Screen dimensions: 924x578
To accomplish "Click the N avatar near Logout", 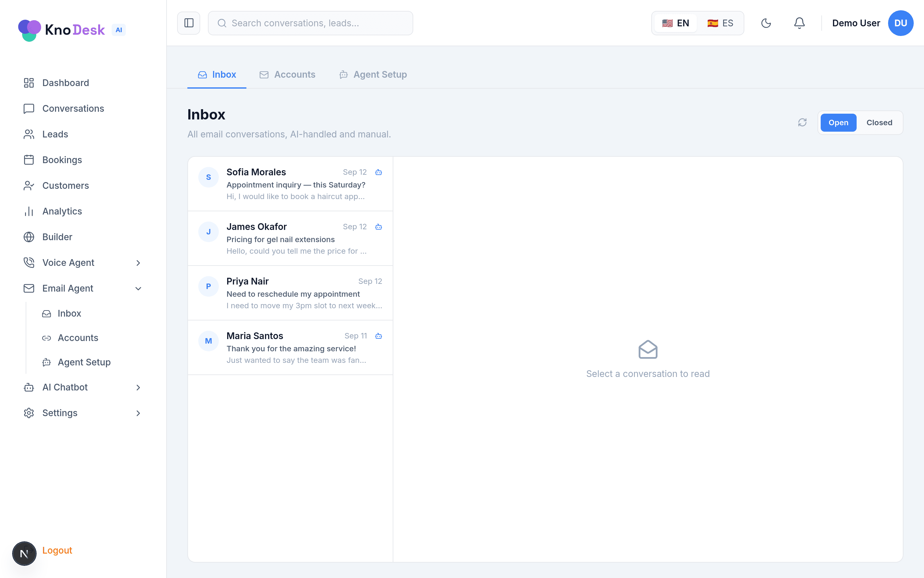I will point(24,553).
